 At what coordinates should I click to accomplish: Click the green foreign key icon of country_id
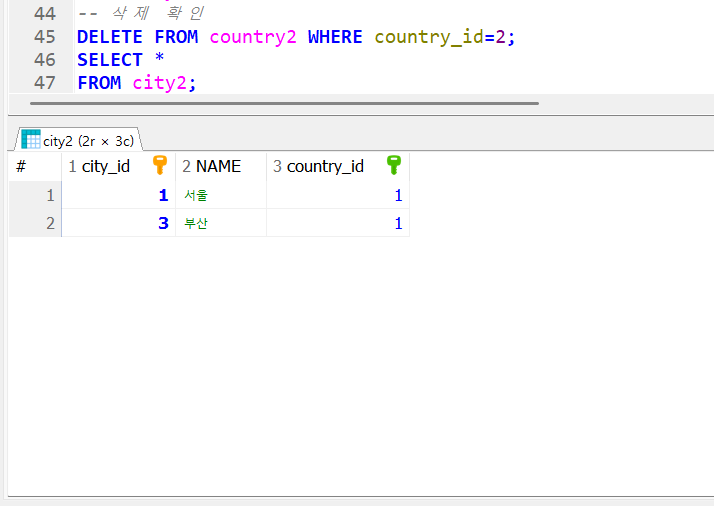point(394,165)
